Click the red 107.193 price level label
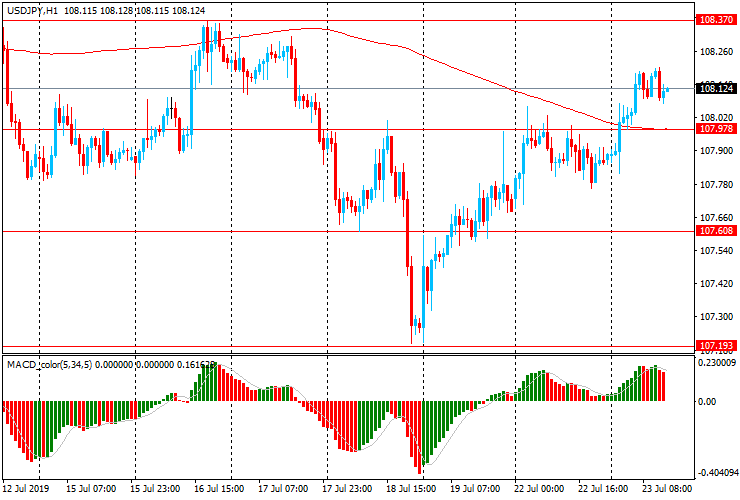 tap(716, 346)
